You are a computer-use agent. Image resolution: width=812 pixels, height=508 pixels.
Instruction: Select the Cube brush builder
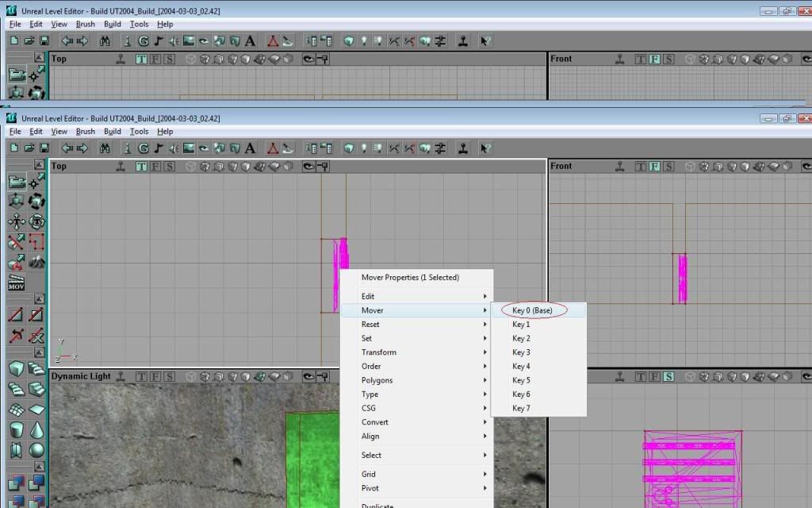pyautogui.click(x=16, y=369)
